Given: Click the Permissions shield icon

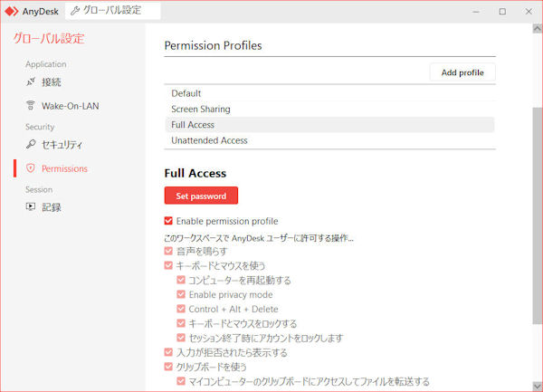Looking at the screenshot, I should pyautogui.click(x=31, y=168).
